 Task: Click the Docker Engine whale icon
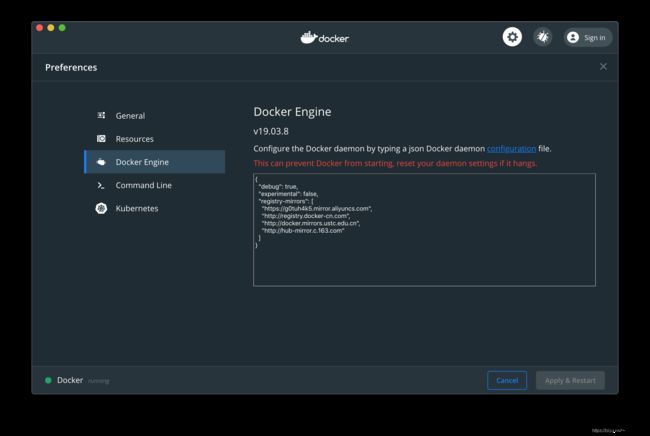click(x=101, y=162)
